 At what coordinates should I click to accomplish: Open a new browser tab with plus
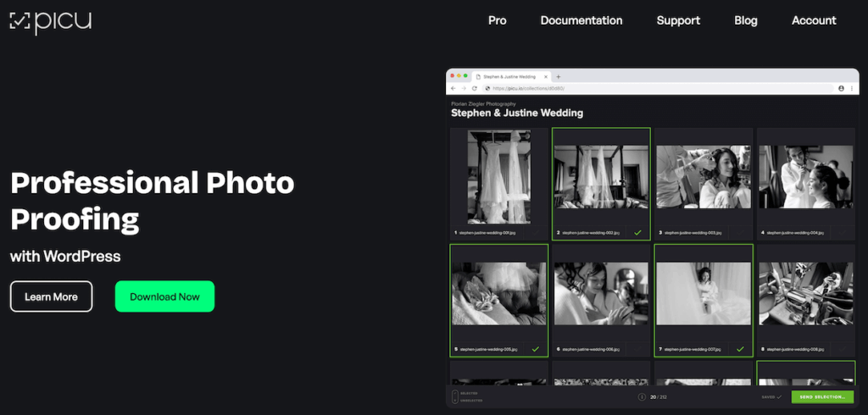pyautogui.click(x=559, y=76)
